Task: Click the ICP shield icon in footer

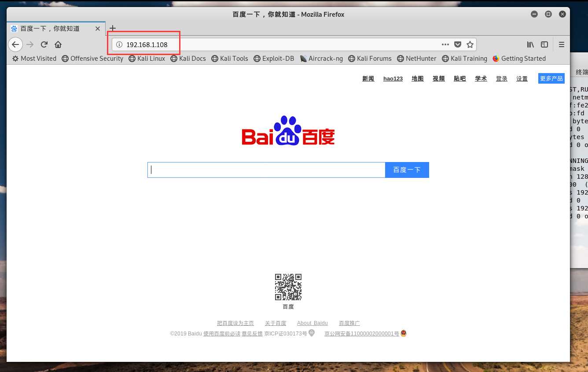Action: coord(312,333)
